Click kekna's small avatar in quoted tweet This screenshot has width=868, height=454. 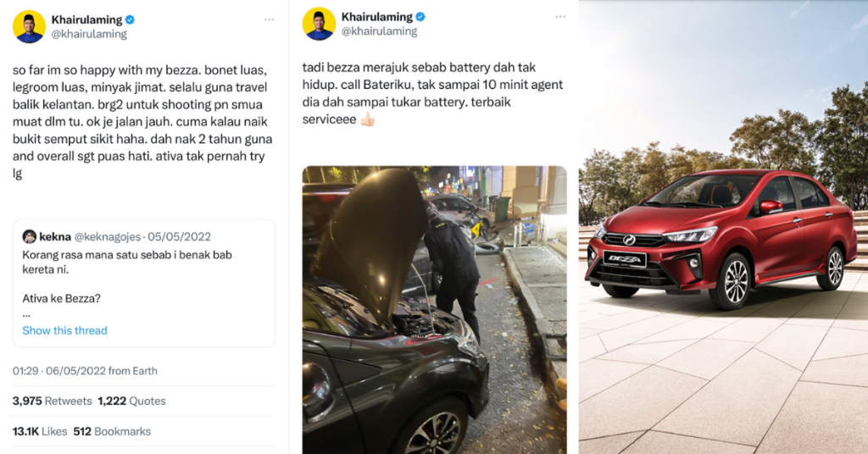click(30, 236)
